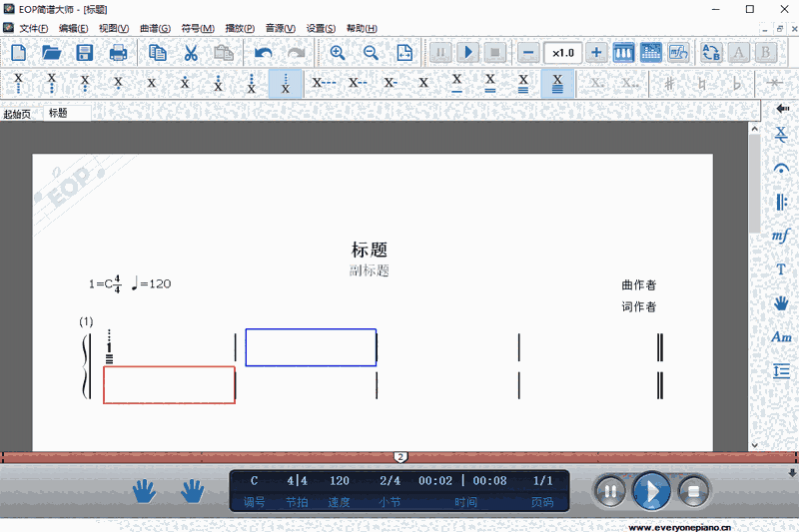Open the 文件(F) menu

33,28
